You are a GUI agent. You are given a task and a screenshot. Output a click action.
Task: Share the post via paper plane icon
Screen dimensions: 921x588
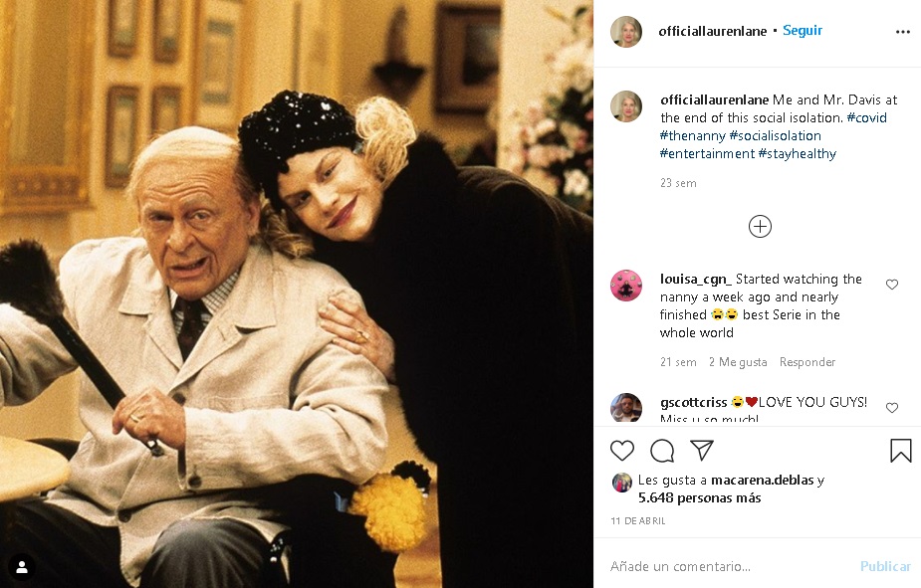[702, 450]
